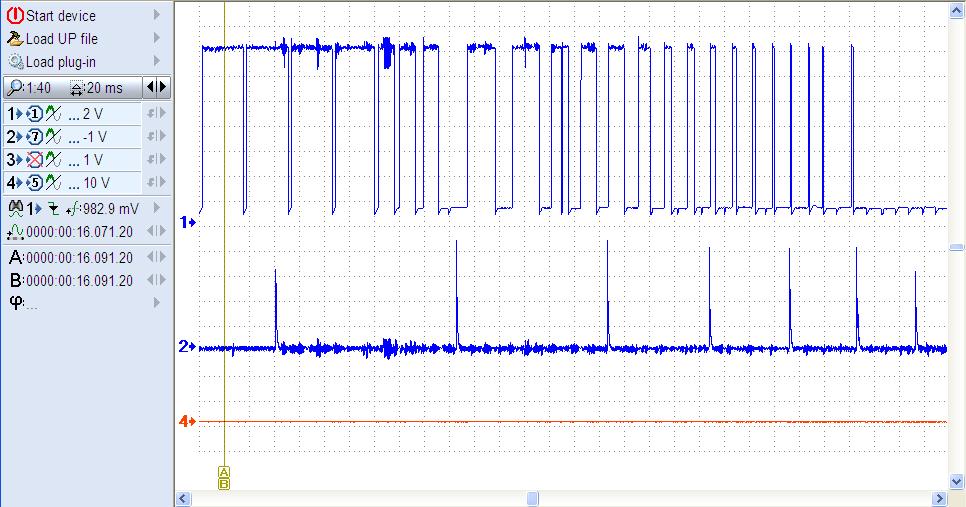Click the 20 ms time base value
Viewport: 966px width, 507px height.
[105, 89]
